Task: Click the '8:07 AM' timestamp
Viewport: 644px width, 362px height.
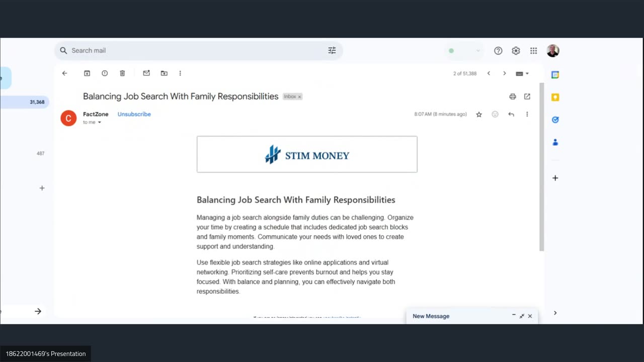Action: pyautogui.click(x=441, y=114)
